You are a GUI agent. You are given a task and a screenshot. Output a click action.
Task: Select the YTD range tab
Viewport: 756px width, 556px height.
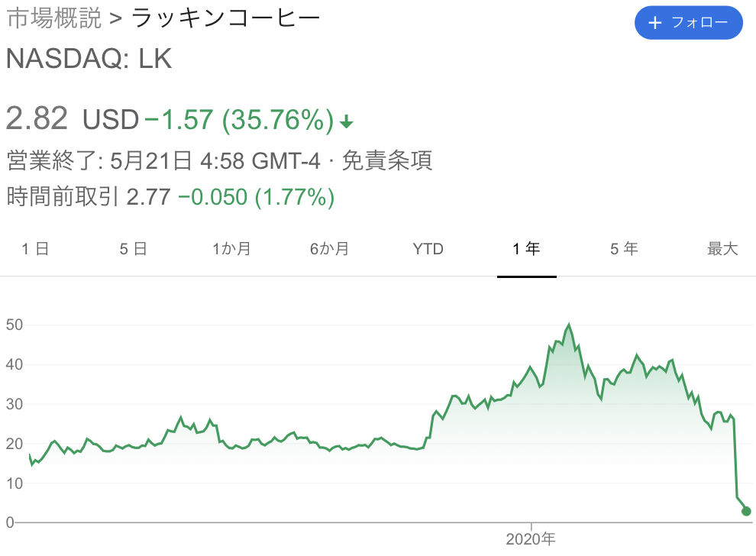click(428, 249)
